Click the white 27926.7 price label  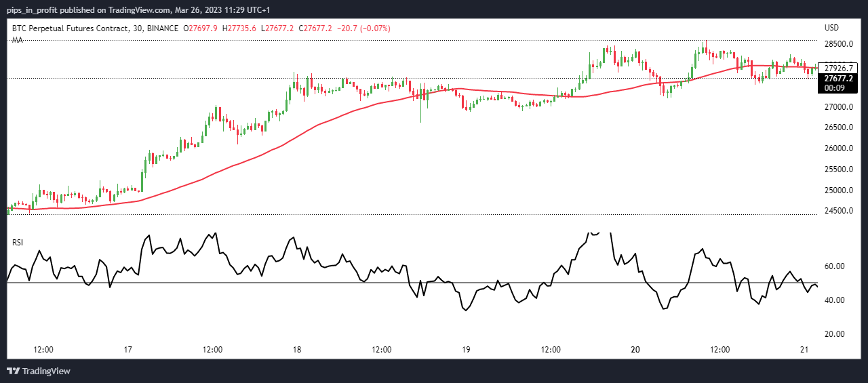coord(839,68)
